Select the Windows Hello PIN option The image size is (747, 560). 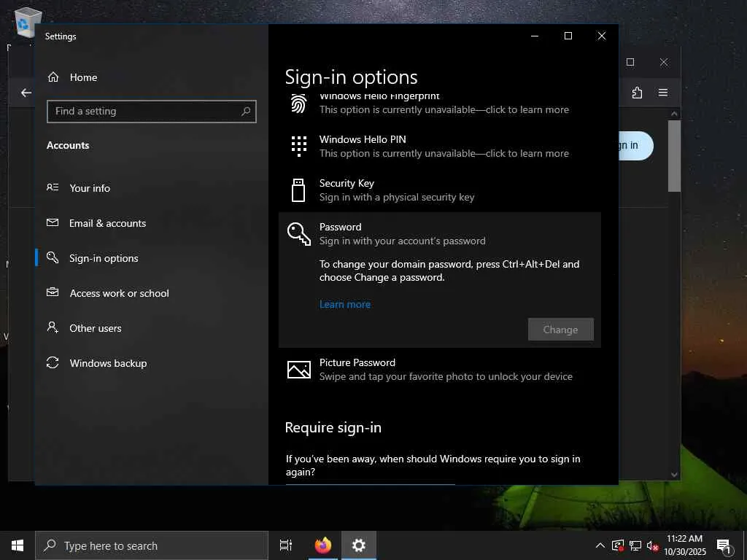coord(439,146)
